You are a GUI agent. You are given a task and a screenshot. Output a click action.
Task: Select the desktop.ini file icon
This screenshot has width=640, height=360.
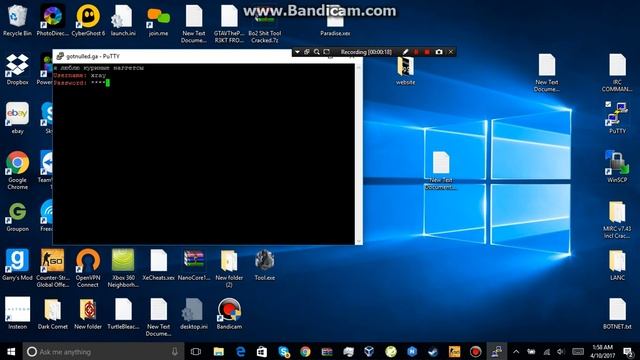(x=194, y=313)
